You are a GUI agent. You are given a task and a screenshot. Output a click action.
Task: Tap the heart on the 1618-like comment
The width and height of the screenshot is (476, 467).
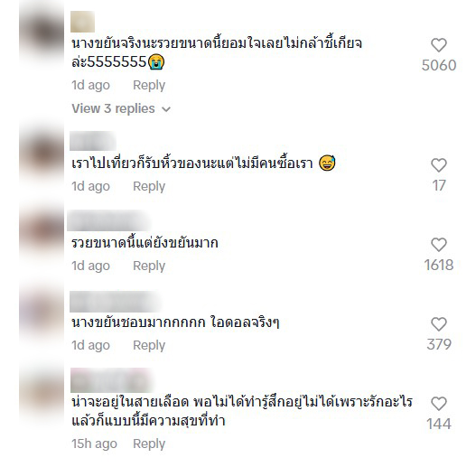point(439,245)
